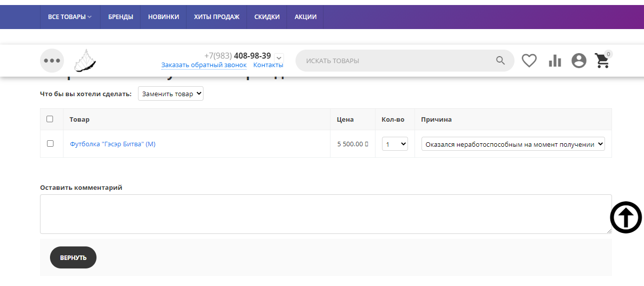
Task: Click the "Заказать обратный звонок" link
Action: pos(203,65)
